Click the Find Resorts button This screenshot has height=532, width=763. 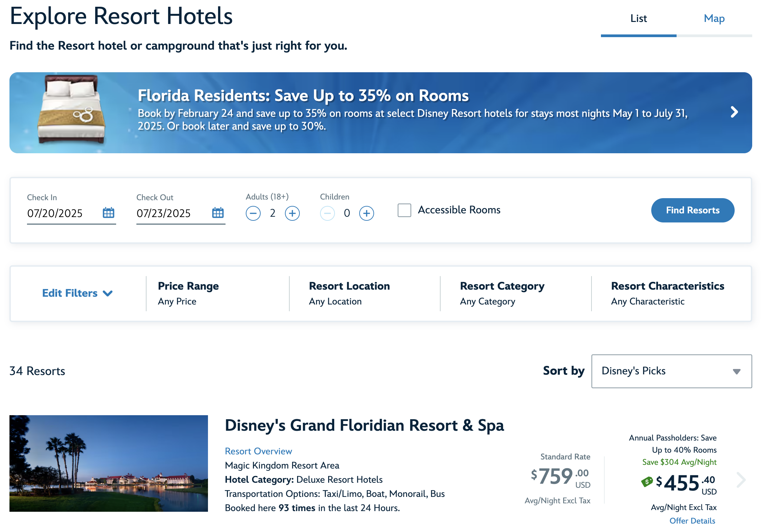click(x=692, y=210)
